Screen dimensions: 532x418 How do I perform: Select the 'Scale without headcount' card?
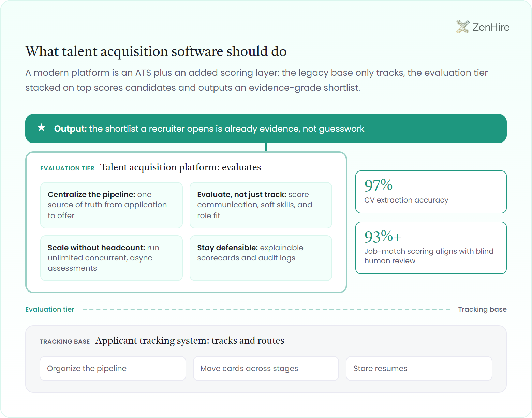pyautogui.click(x=112, y=258)
